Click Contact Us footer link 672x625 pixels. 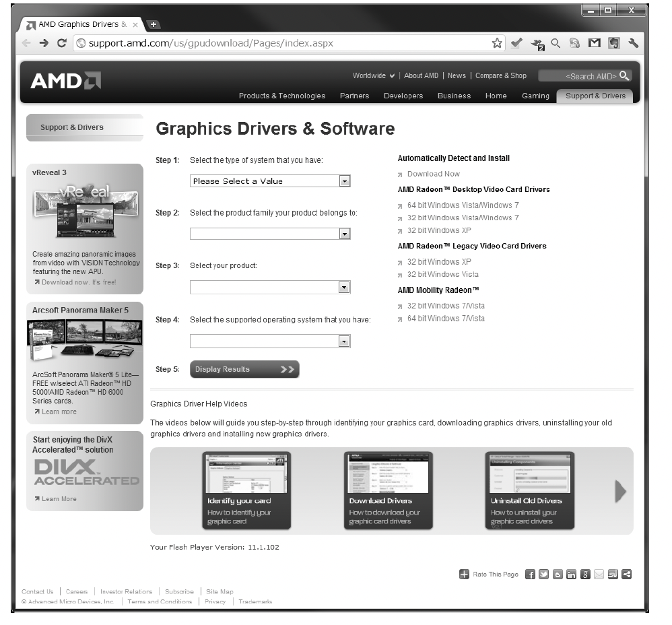(x=37, y=591)
